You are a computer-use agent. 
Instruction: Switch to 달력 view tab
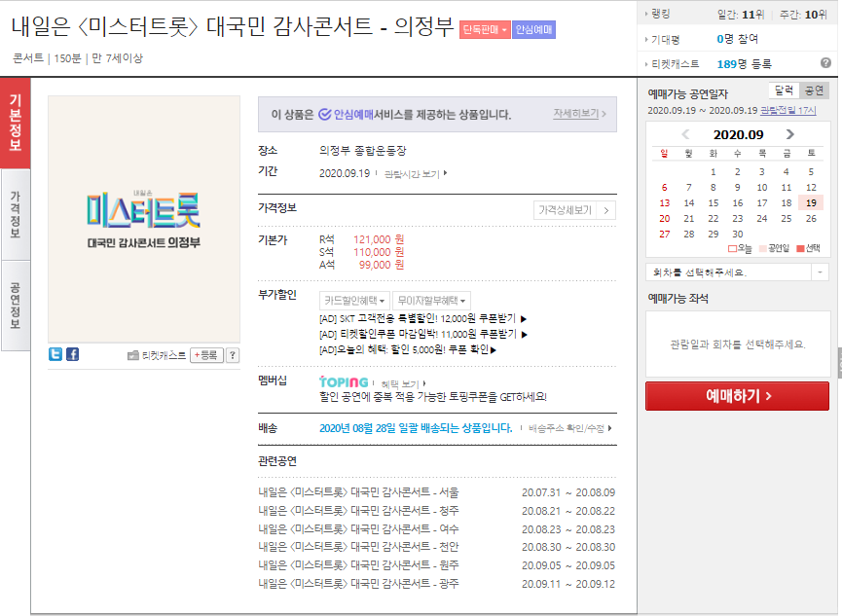point(784,91)
